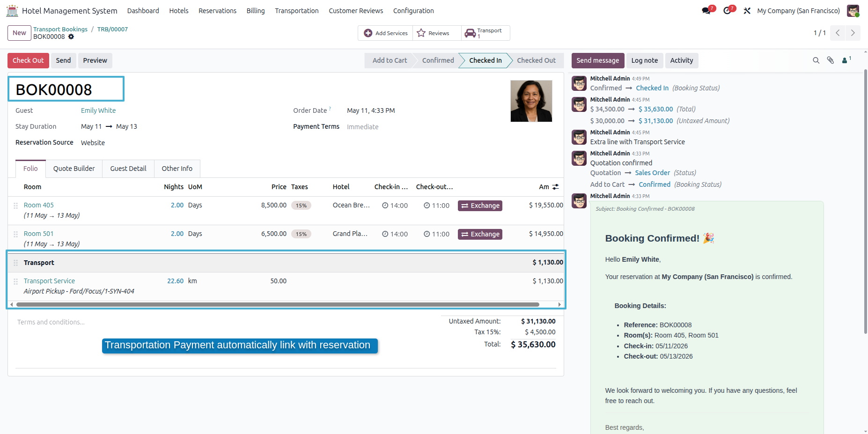Image resolution: width=868 pixels, height=434 pixels.
Task: Toggle optional columns adjust icon in table header
Action: [x=556, y=187]
